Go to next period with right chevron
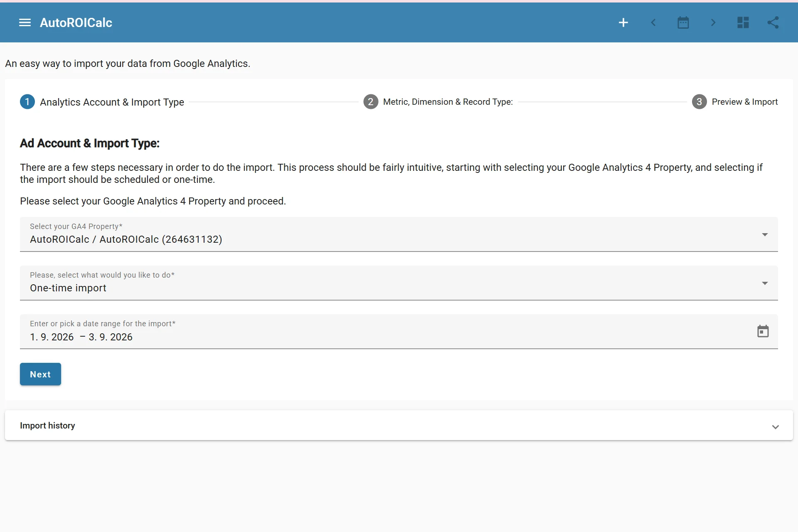Viewport: 798px width, 532px height. pyautogui.click(x=713, y=22)
